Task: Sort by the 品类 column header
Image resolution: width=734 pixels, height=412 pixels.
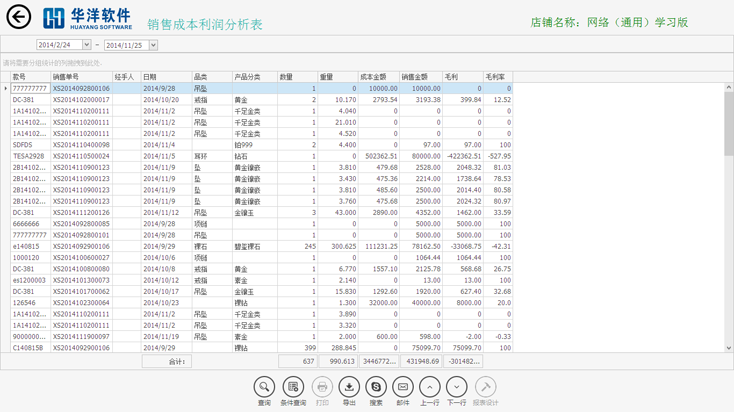Action: 212,77
